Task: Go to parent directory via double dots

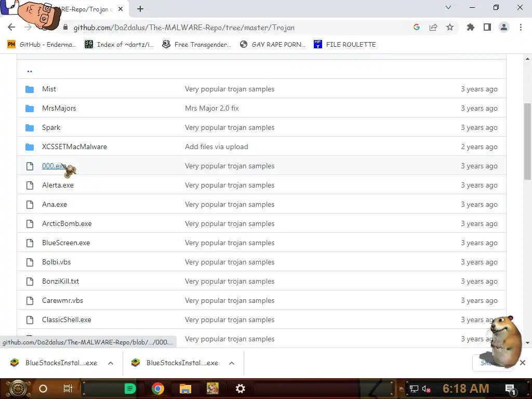Action: point(30,71)
